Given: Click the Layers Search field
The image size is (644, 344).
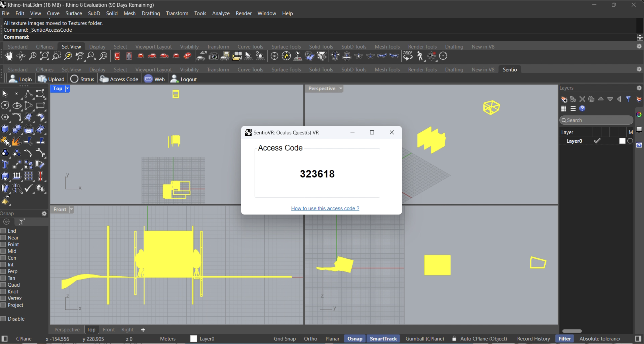Looking at the screenshot, I should [596, 120].
